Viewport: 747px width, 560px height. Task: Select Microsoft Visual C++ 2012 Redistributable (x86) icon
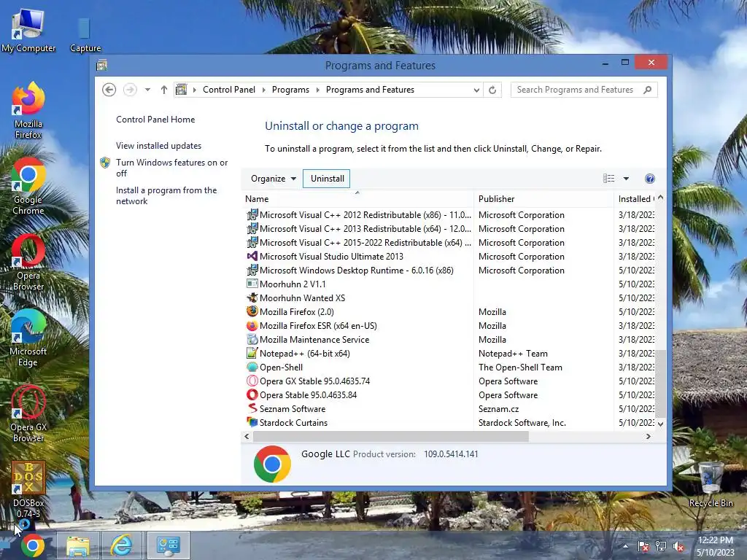click(x=252, y=215)
